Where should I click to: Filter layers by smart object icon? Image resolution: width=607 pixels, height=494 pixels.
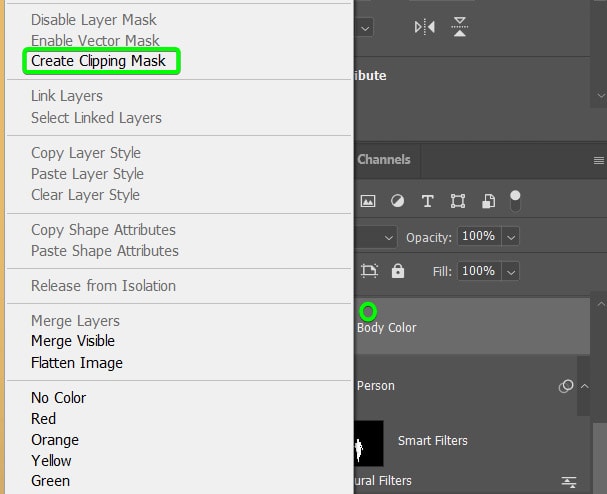(488, 201)
